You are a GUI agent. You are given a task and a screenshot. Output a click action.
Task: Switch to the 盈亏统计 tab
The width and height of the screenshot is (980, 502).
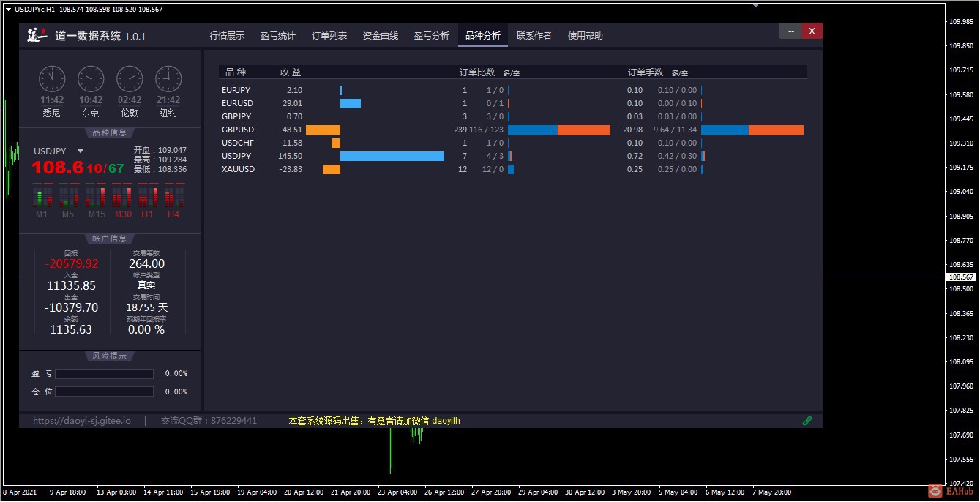[x=278, y=35]
